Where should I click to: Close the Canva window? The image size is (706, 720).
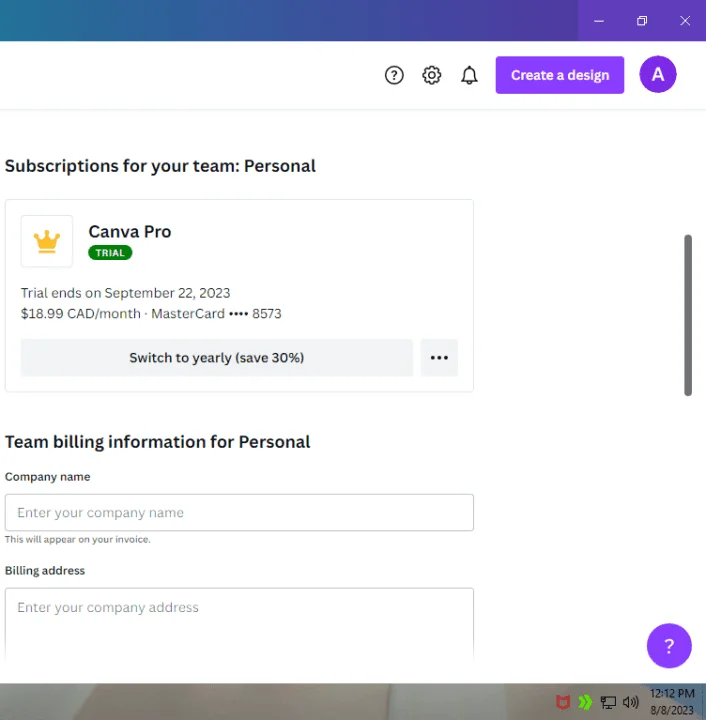coord(685,21)
